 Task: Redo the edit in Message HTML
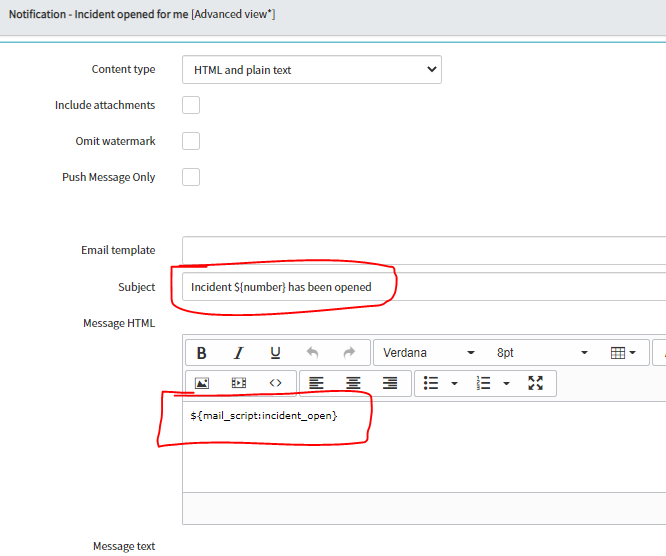[349, 353]
